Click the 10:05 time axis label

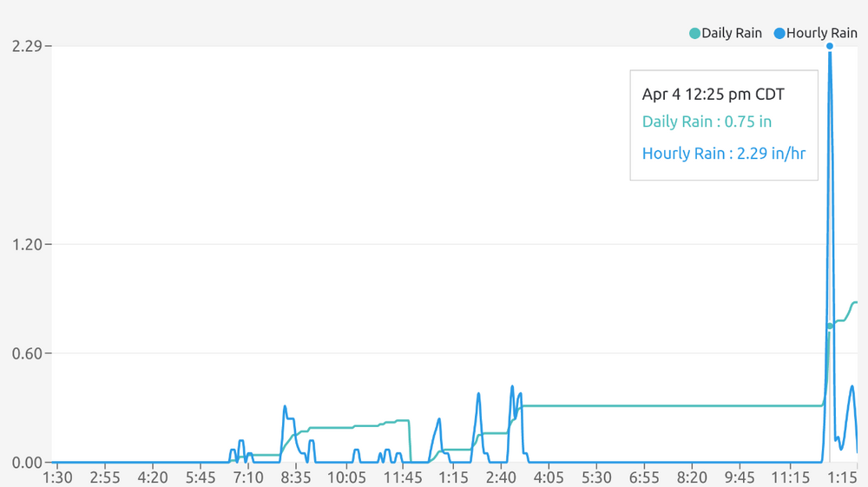[346, 477]
